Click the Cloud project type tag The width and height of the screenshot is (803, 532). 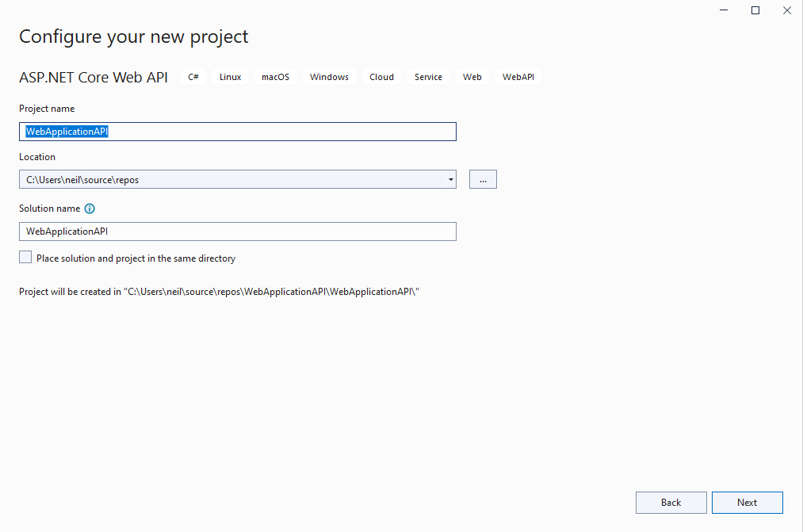click(381, 77)
